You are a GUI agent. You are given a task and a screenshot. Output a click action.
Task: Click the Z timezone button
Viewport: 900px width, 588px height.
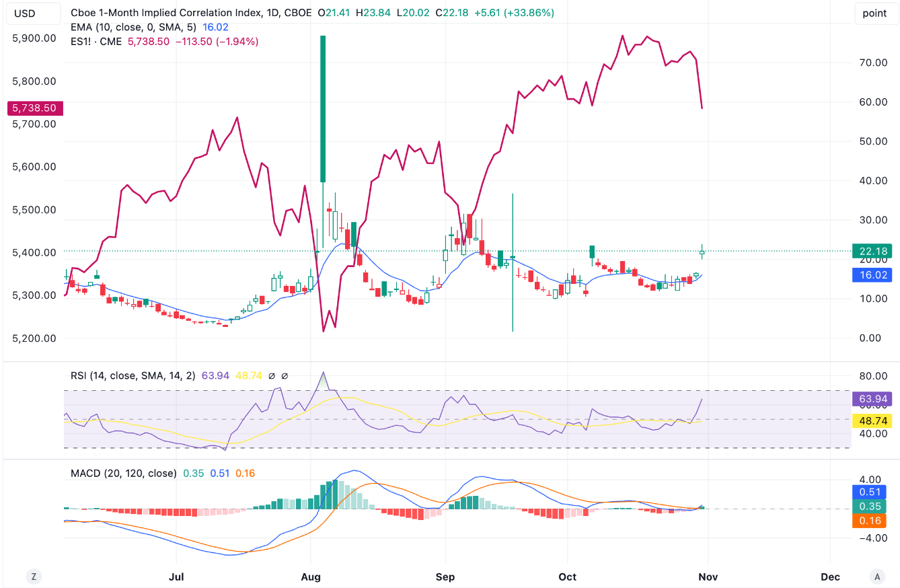click(33, 576)
